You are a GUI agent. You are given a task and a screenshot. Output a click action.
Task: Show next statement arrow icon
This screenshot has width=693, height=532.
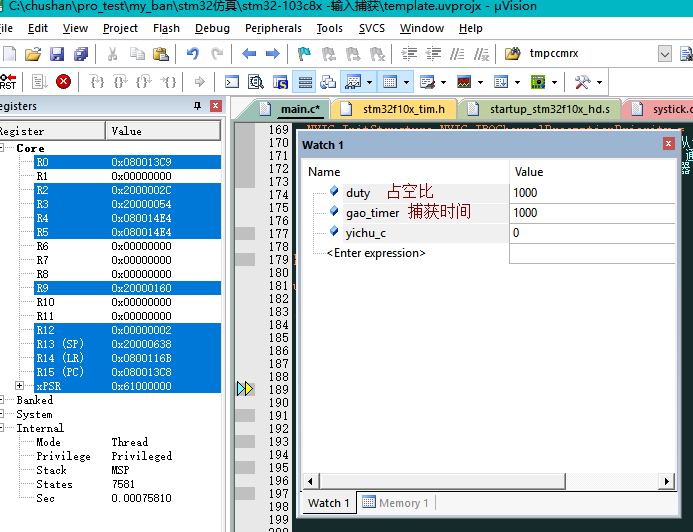point(200,82)
